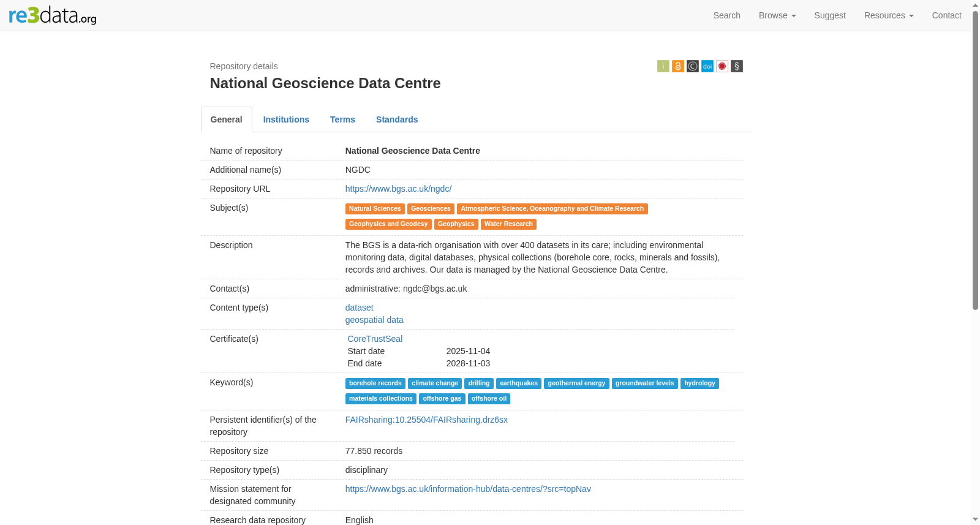Click the section sign policy icon
Image resolution: width=980 pixels, height=525 pixels.
(x=737, y=66)
